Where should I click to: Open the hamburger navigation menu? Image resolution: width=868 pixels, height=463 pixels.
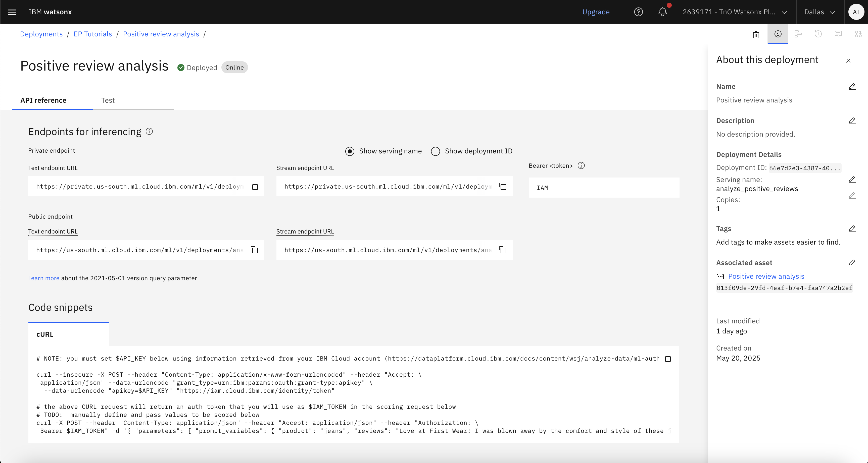(x=12, y=12)
